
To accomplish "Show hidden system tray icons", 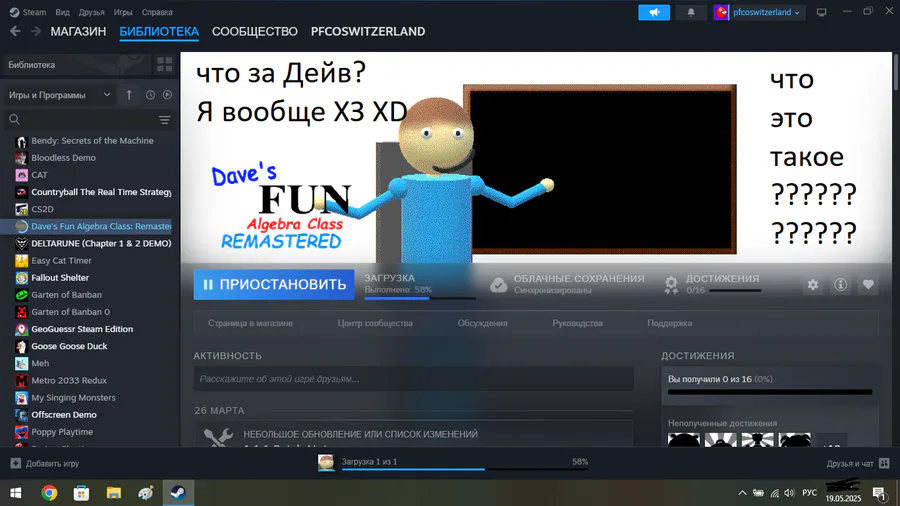I will pyautogui.click(x=742, y=493).
